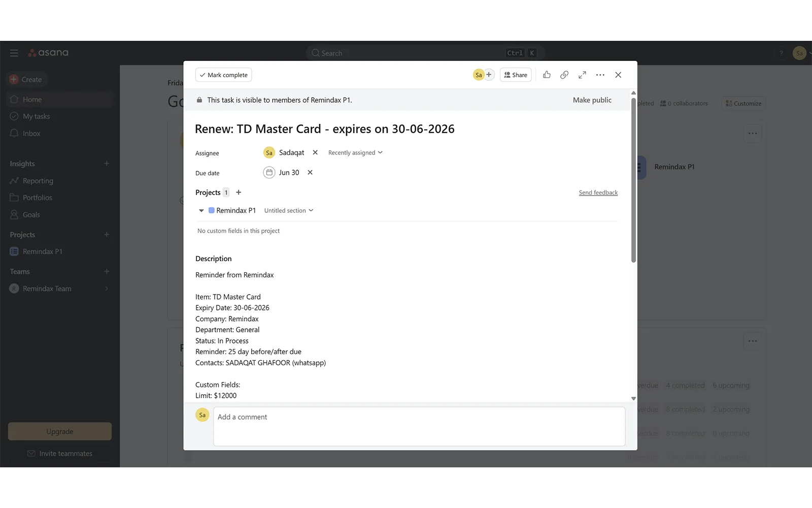
Task: Add a new Insights item with plus
Action: click(107, 164)
